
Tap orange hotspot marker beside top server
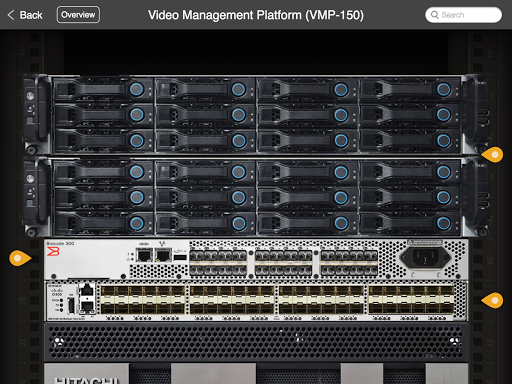click(493, 155)
